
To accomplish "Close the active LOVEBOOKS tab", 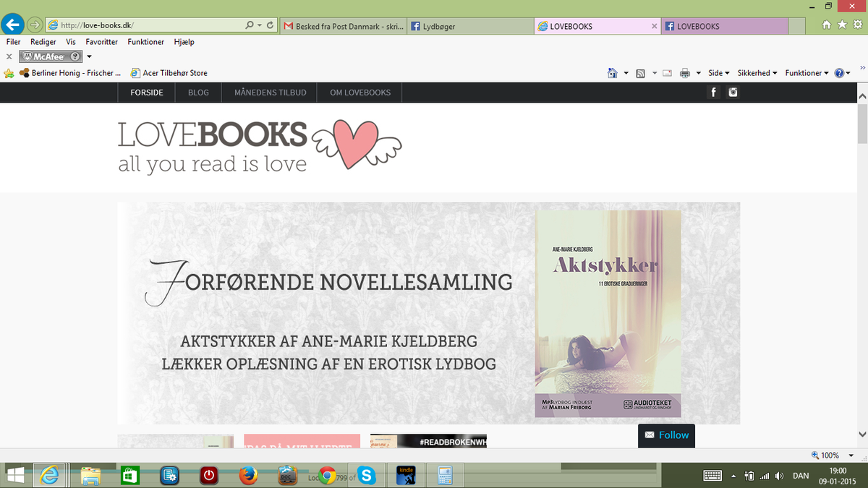I will pos(655,26).
